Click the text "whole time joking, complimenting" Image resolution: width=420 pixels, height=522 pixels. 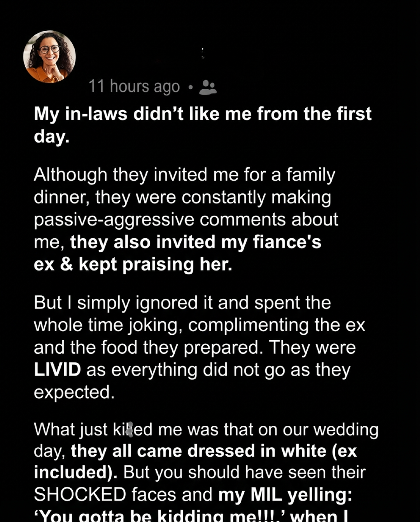click(171, 325)
